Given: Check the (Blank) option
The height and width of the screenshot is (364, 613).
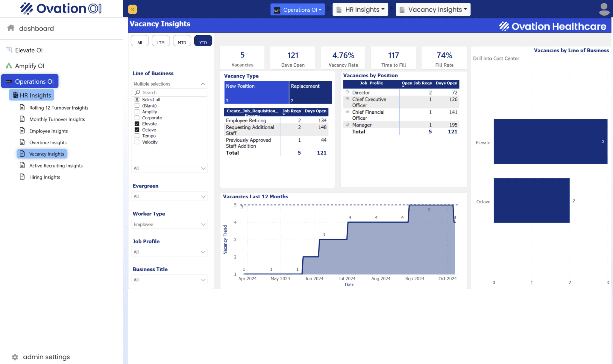Looking at the screenshot, I should 137,106.
